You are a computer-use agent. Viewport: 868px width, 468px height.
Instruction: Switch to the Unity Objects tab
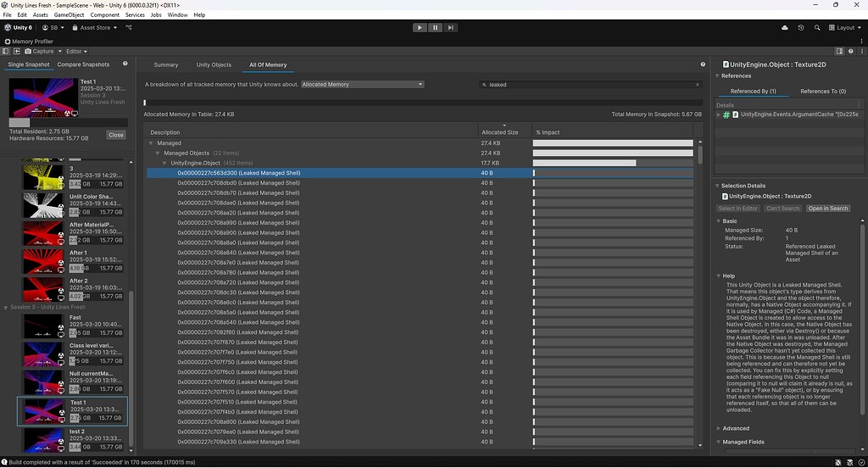[214, 64]
